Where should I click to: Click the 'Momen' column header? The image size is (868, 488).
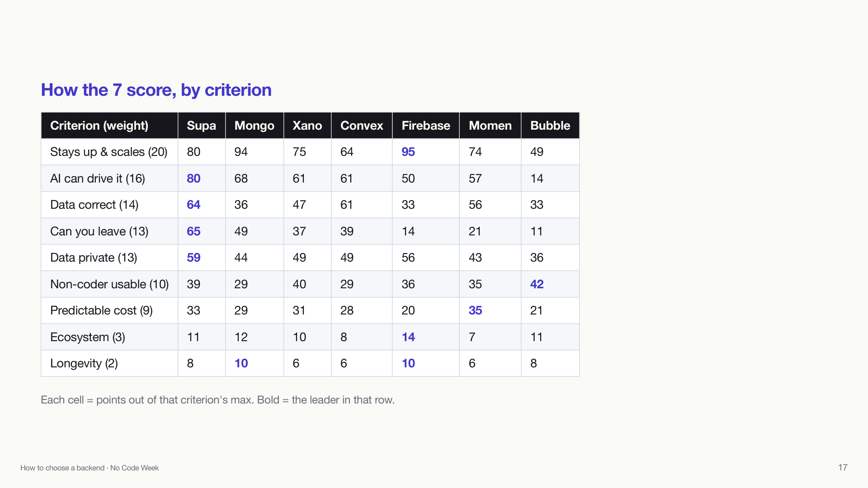click(491, 126)
